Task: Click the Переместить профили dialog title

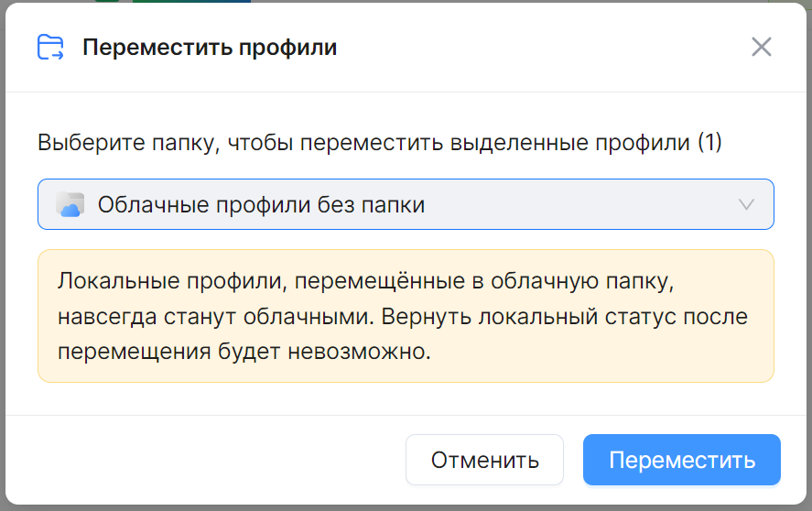Action: (210, 48)
